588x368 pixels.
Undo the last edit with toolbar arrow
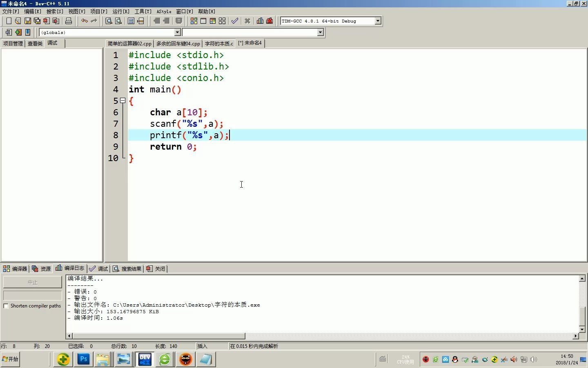tap(84, 21)
